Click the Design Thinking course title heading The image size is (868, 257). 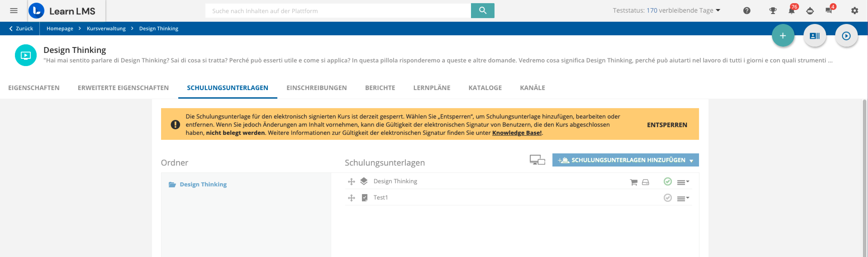point(75,50)
